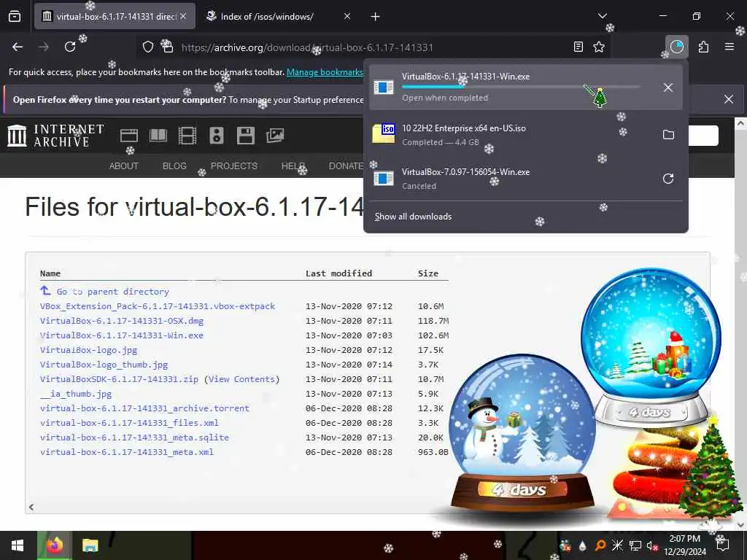Open PROJECTS menu item
This screenshot has height=560, width=747.
[234, 166]
